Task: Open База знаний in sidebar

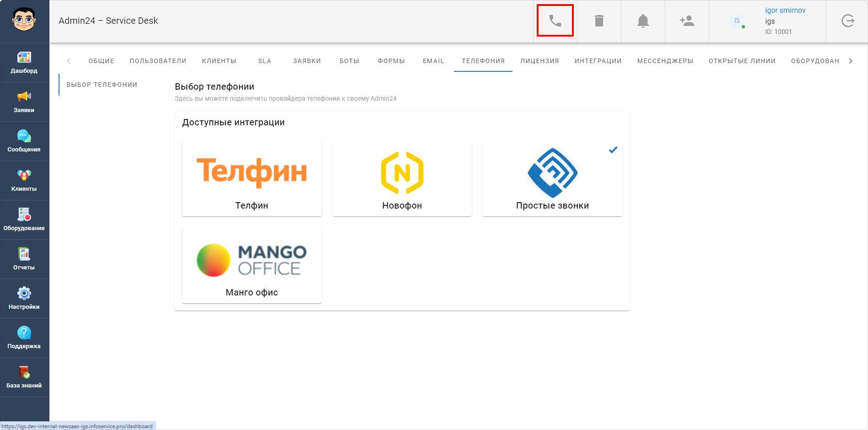Action: (x=24, y=377)
